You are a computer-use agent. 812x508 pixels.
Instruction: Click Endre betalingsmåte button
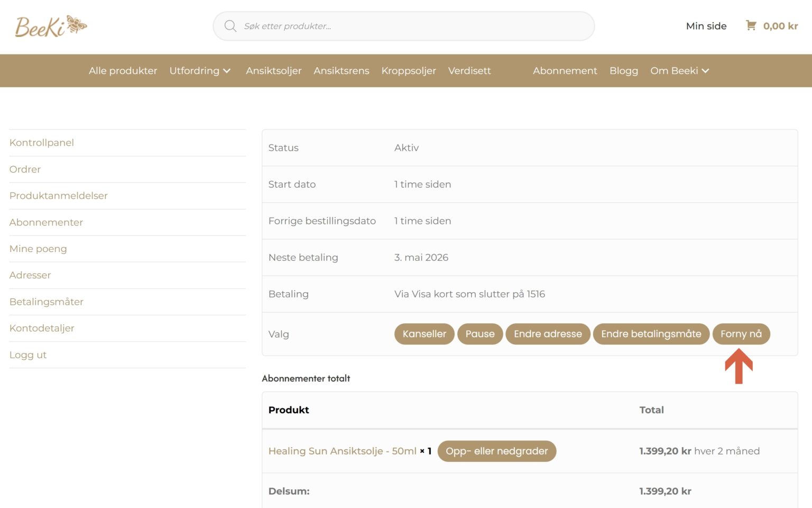(651, 334)
